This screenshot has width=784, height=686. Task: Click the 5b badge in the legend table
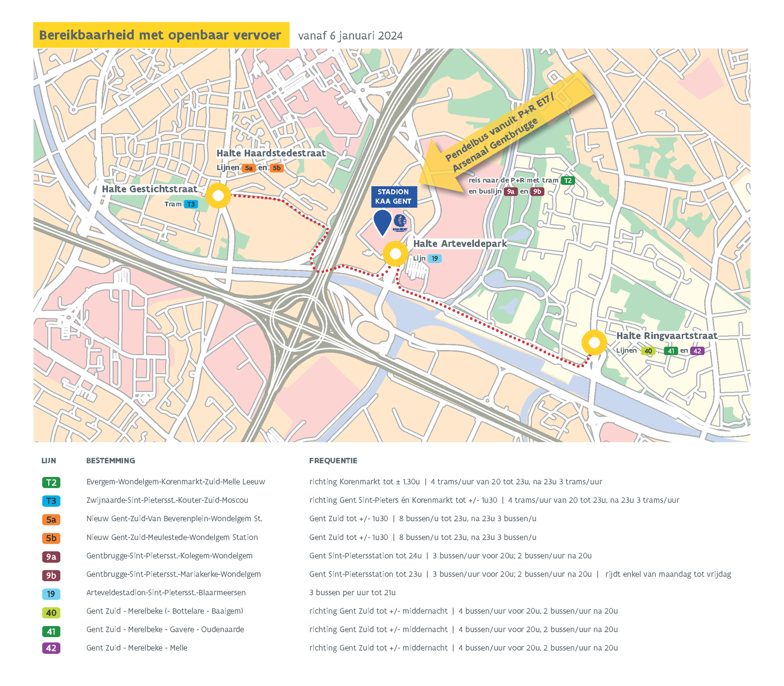point(51,538)
